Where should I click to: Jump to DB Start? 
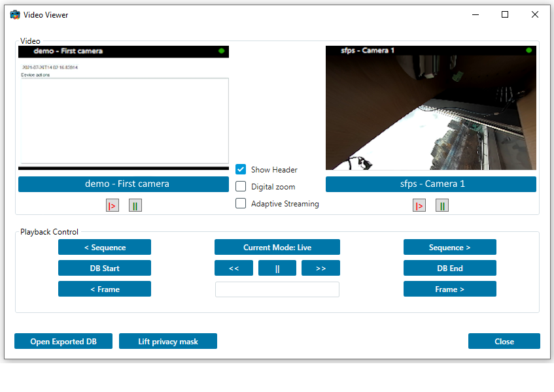105,268
